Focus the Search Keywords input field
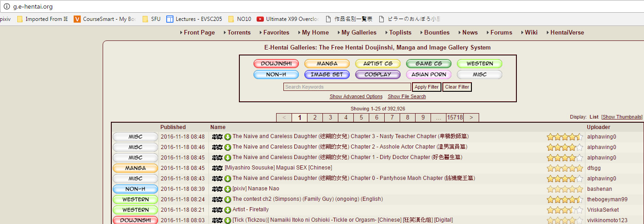The height and width of the screenshot is (224, 644). click(347, 87)
